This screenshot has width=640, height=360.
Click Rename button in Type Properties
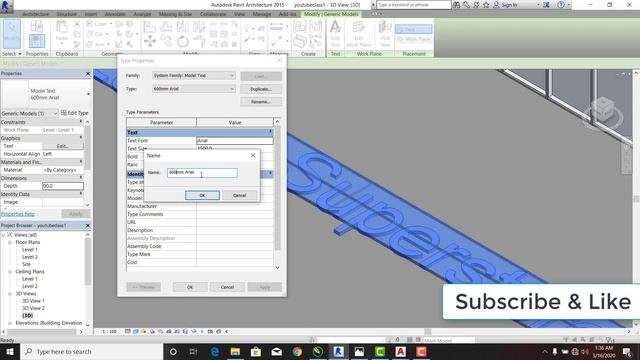[x=261, y=102]
